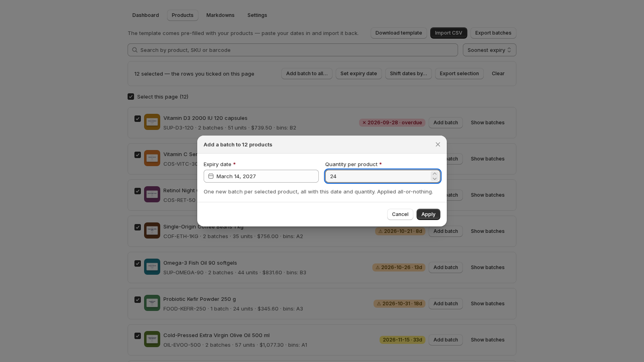The height and width of the screenshot is (362, 644).
Task: Uncheck Cold-Pressed Olive Oil row checkbox
Action: [138, 336]
